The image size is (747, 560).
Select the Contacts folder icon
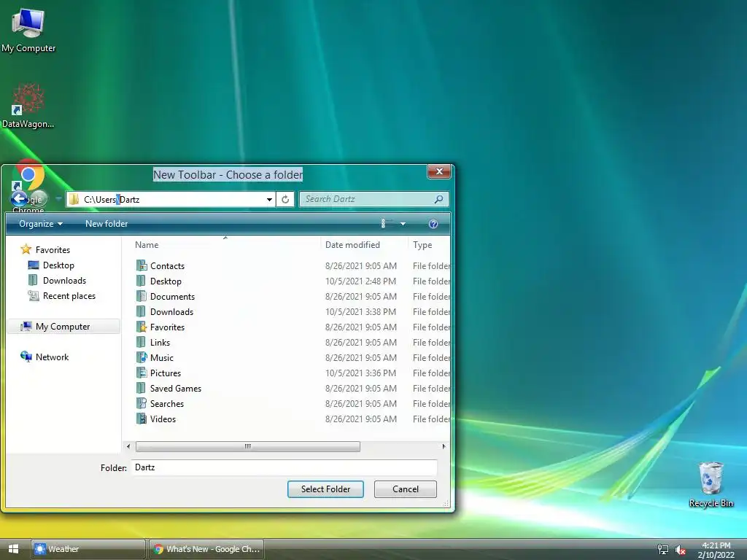click(141, 265)
